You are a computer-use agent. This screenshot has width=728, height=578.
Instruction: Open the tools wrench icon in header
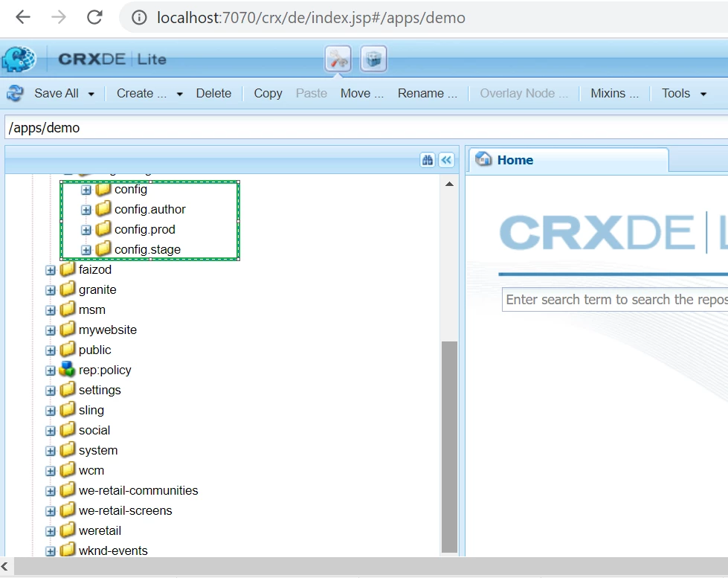(x=338, y=59)
